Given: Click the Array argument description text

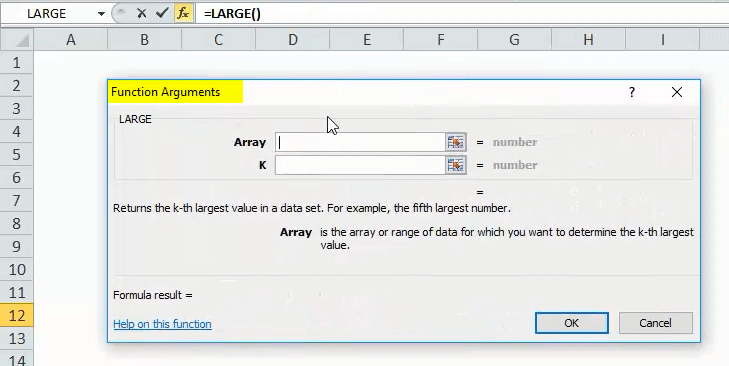Looking at the screenshot, I should 507,239.
